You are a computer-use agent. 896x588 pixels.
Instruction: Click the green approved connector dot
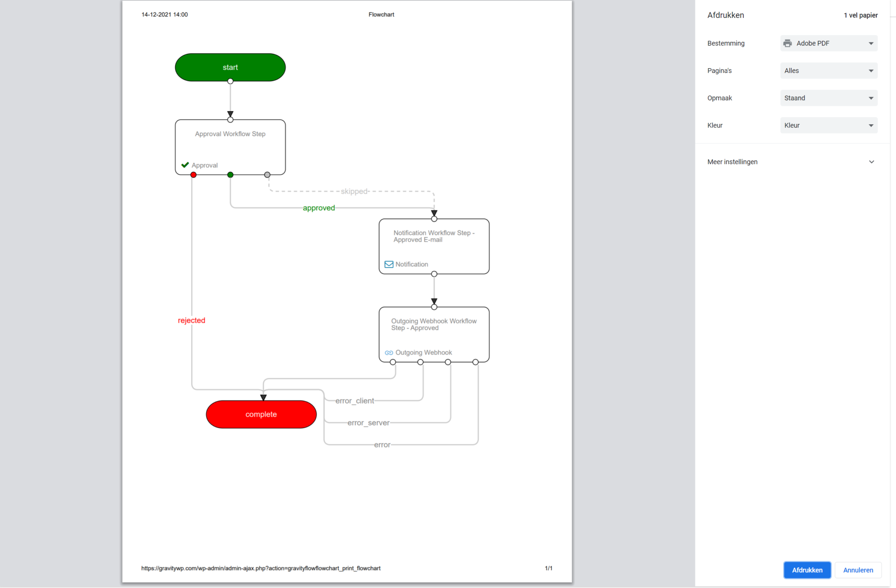(230, 174)
